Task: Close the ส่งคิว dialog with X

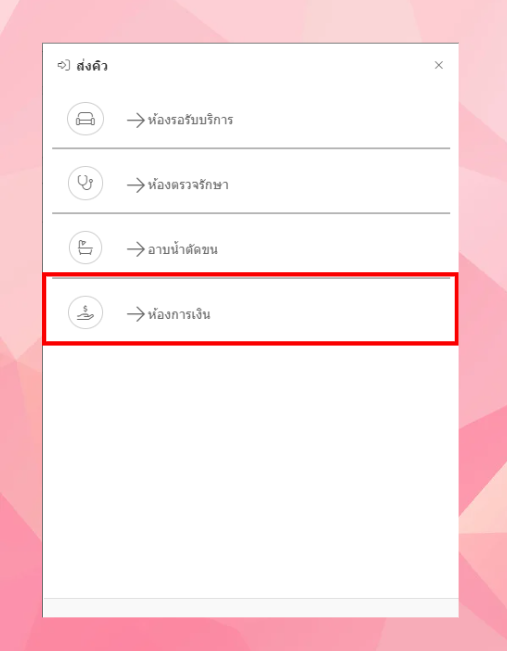Action: tap(439, 65)
